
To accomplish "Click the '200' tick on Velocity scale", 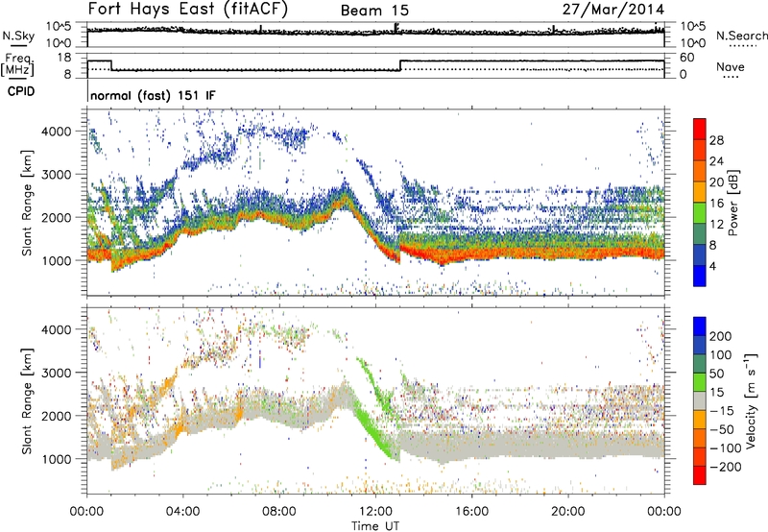I will click(x=721, y=336).
